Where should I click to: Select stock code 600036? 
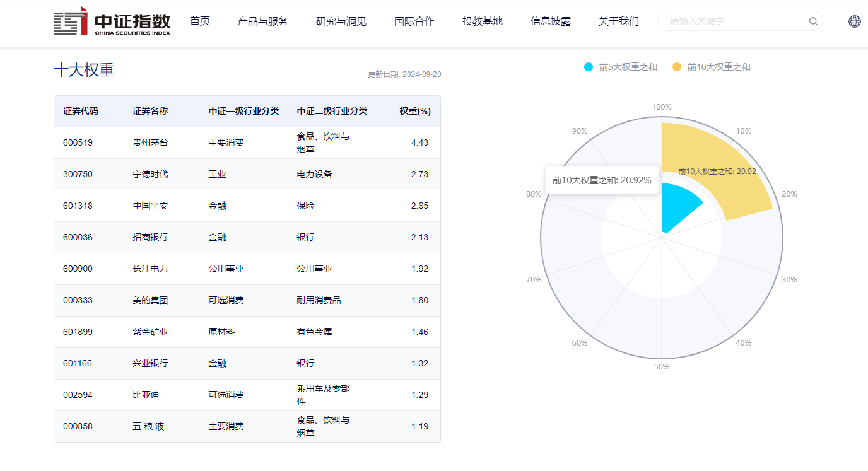[x=78, y=237]
